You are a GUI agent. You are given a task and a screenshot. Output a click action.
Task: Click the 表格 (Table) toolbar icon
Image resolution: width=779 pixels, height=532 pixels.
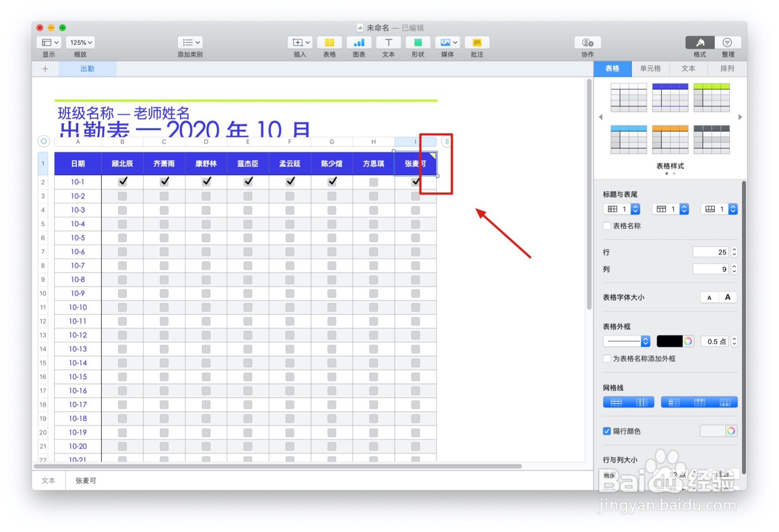coord(330,42)
